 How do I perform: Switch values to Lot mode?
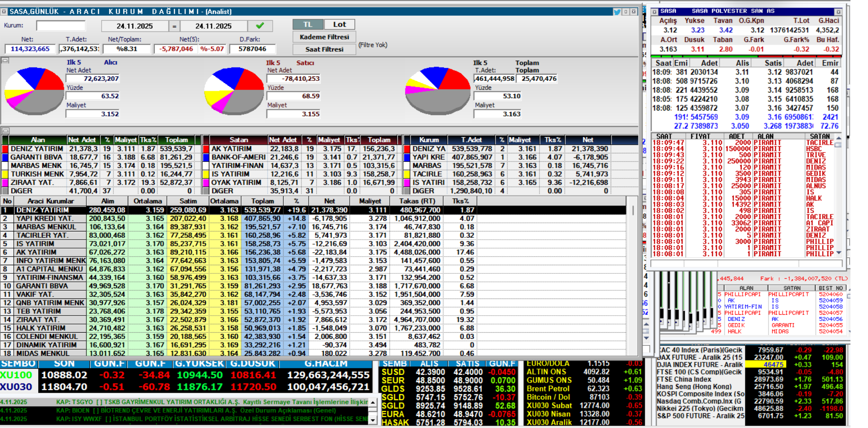339,24
